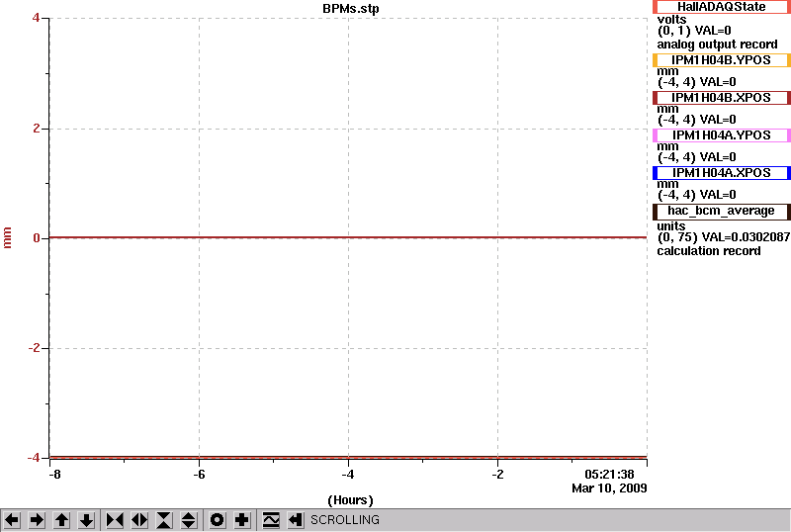Image resolution: width=791 pixels, height=532 pixels.
Task: Click the '-6' tick on the hours axis
Action: 199,475
